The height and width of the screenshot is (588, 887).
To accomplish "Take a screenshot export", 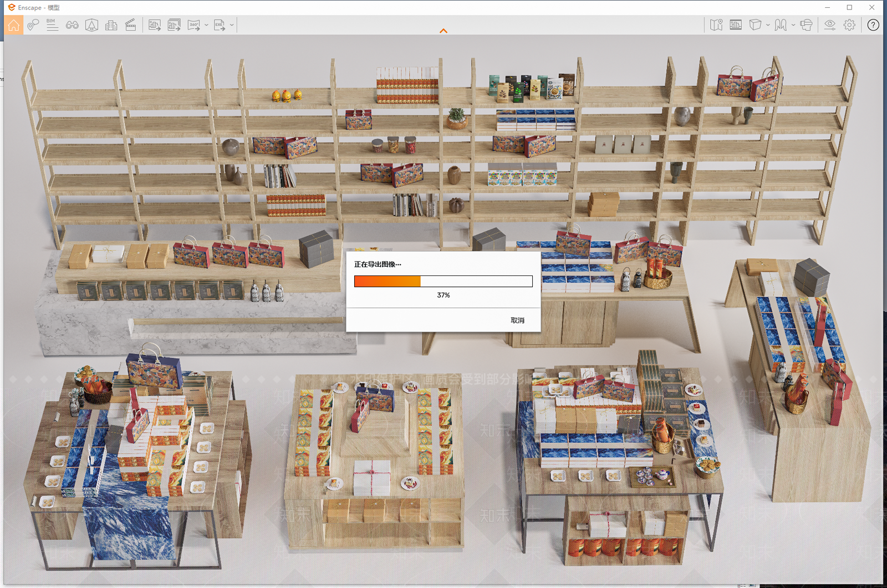I will [x=155, y=25].
